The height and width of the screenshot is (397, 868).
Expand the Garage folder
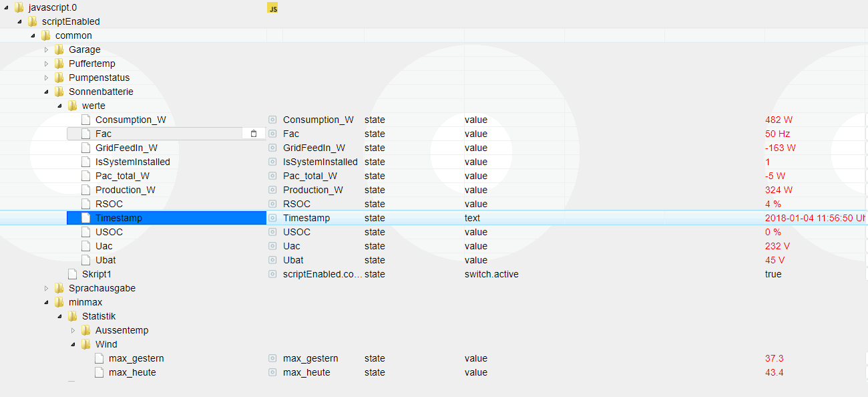tap(46, 49)
